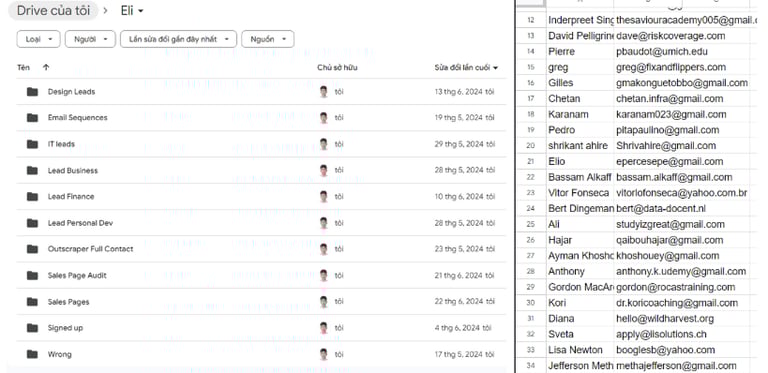Click owner avatar in Sales Pages row
768x373 pixels.
[x=323, y=302]
